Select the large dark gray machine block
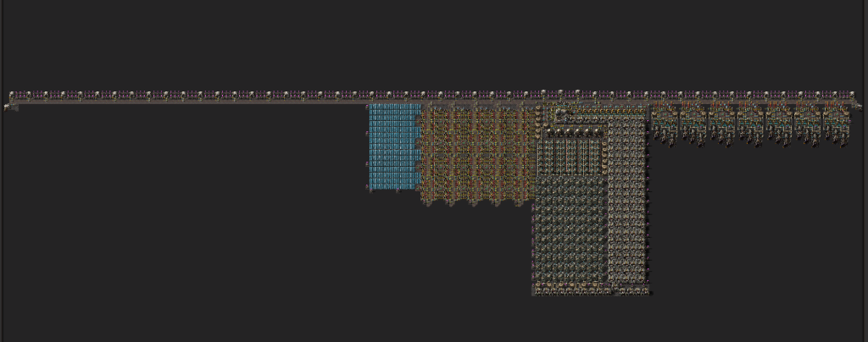Viewport: 868px width, 342px height. click(571, 229)
